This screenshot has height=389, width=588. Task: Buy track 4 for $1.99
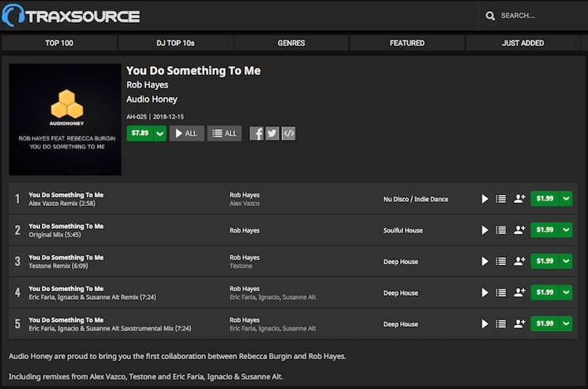[545, 292]
